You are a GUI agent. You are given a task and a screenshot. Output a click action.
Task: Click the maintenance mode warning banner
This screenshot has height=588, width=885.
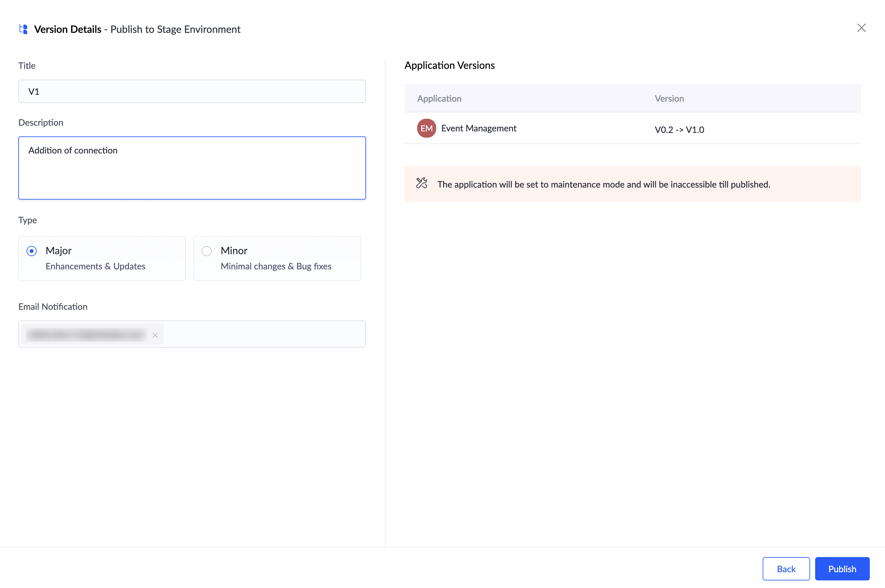coord(632,184)
